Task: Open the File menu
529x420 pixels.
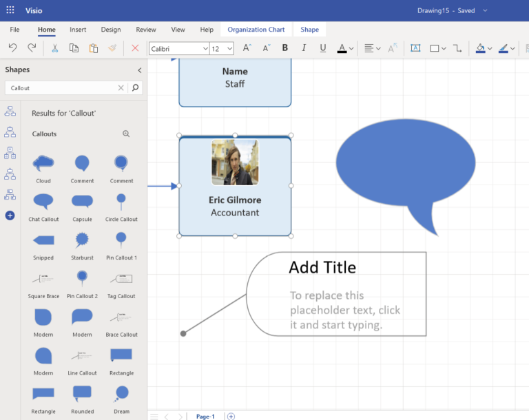Action: [14, 30]
